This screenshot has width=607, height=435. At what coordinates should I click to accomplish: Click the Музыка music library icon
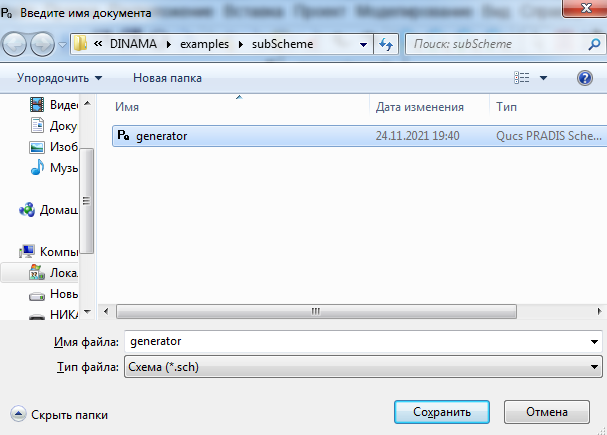pyautogui.click(x=38, y=168)
